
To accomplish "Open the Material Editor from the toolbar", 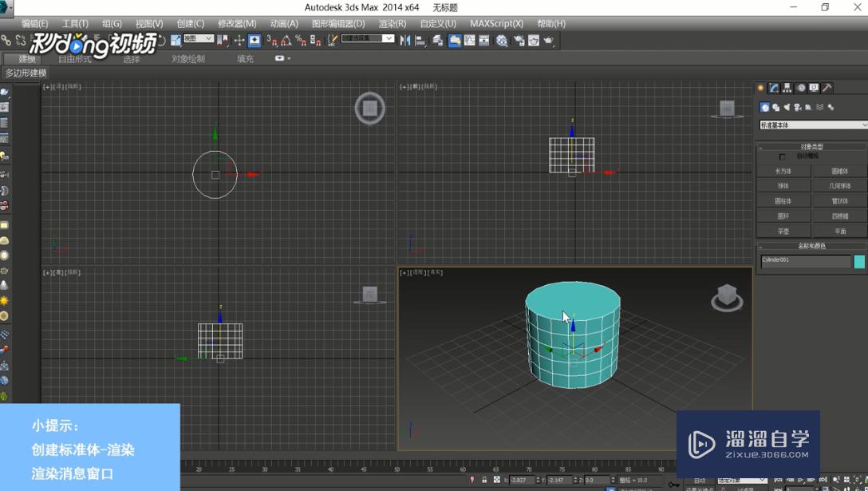I will [x=501, y=40].
